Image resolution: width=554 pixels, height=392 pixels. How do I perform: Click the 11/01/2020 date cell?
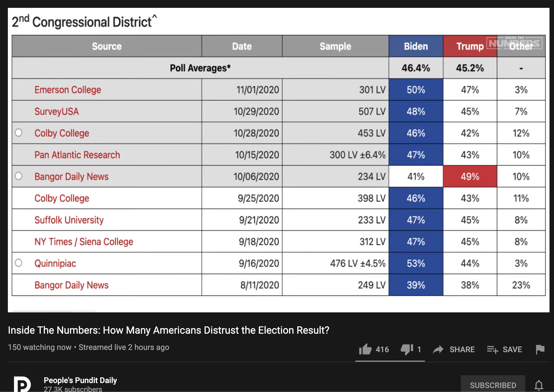(x=242, y=90)
